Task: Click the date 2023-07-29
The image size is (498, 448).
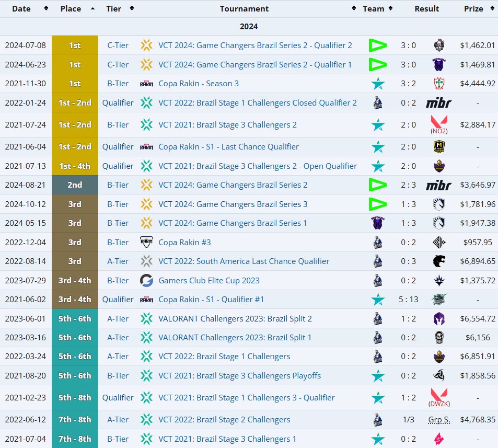Action: tap(26, 281)
